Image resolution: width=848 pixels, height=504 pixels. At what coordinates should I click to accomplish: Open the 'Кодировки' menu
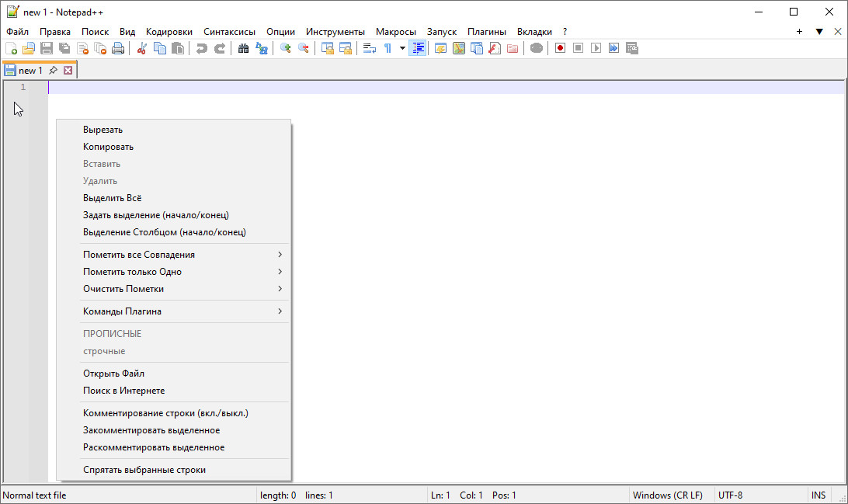(x=169, y=32)
